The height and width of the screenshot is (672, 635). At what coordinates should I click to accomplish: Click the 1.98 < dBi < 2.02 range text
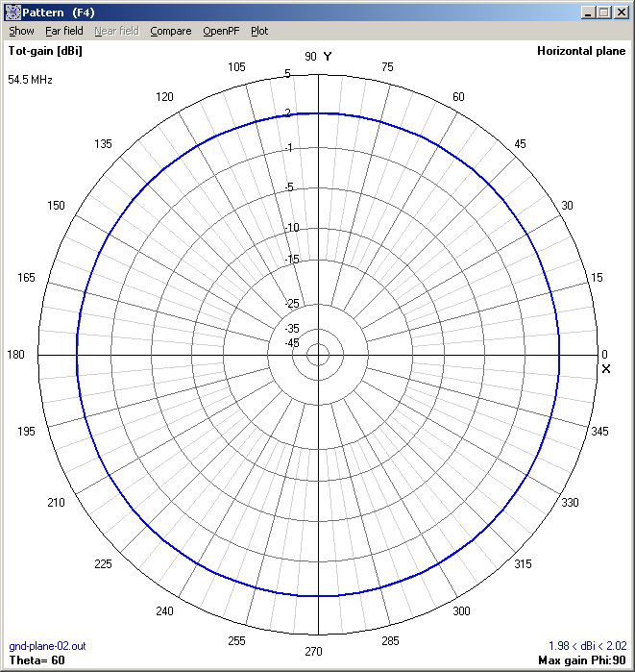[x=587, y=645]
